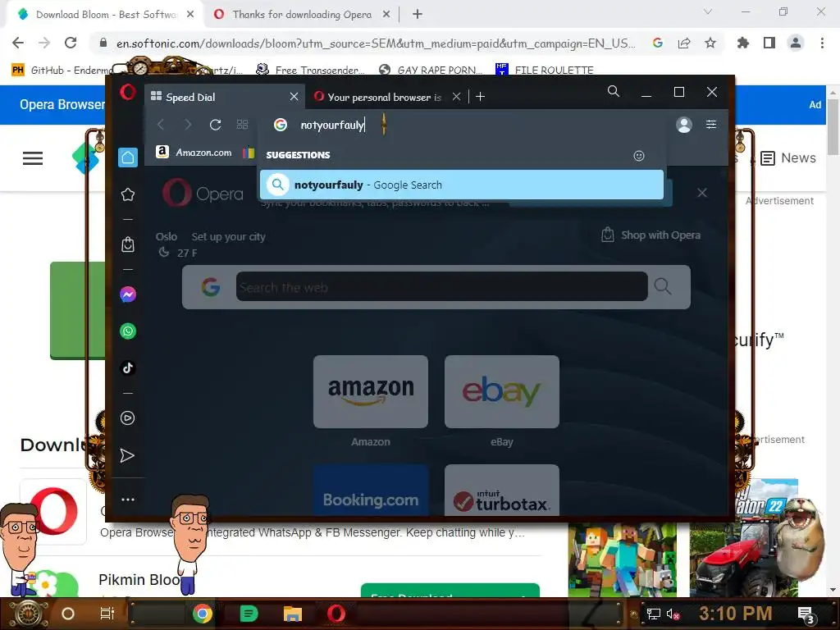Viewport: 840px width, 630px height.
Task: Open the eBay speed dial tile
Action: tap(502, 391)
